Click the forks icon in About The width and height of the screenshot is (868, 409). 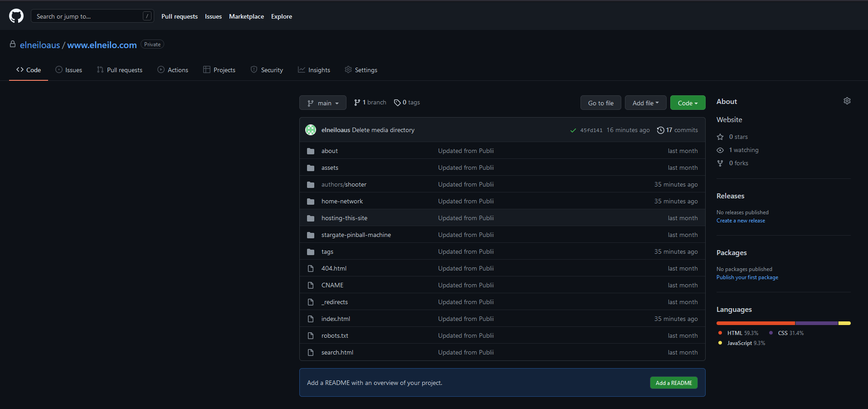[720, 163]
